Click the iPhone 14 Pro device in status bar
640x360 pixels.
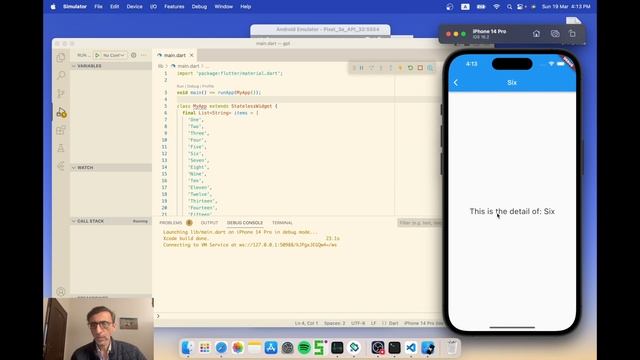point(423,323)
